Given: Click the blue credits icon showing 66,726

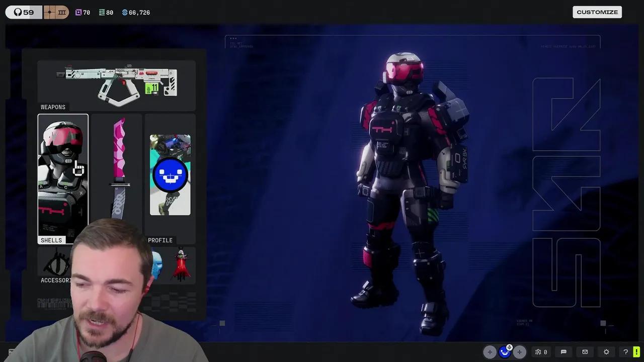Looking at the screenshot, I should point(136,12).
